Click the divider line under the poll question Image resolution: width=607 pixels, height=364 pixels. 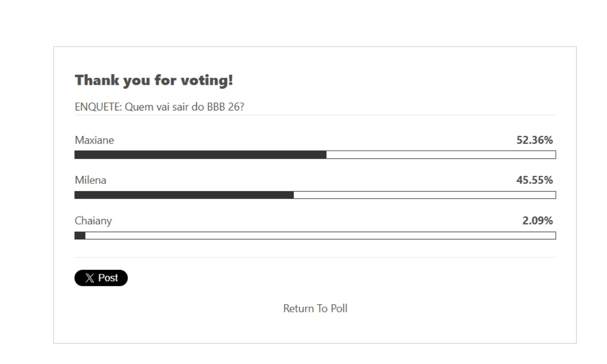pos(315,115)
